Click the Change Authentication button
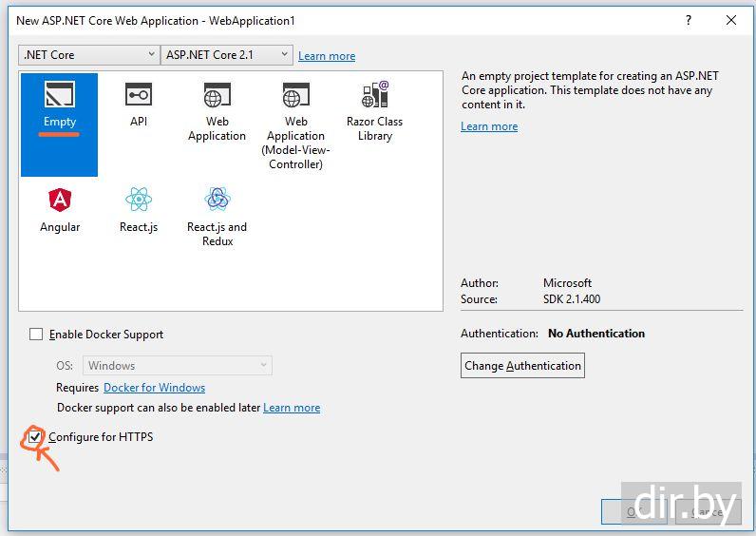The height and width of the screenshot is (536, 756). tap(522, 366)
